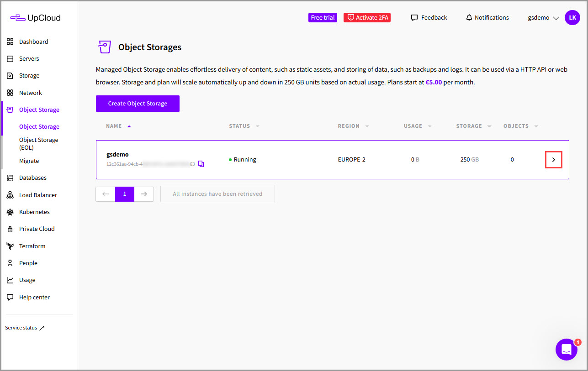Sort by USAGE column arrow
Image resolution: width=588 pixels, height=371 pixels.
tap(429, 126)
